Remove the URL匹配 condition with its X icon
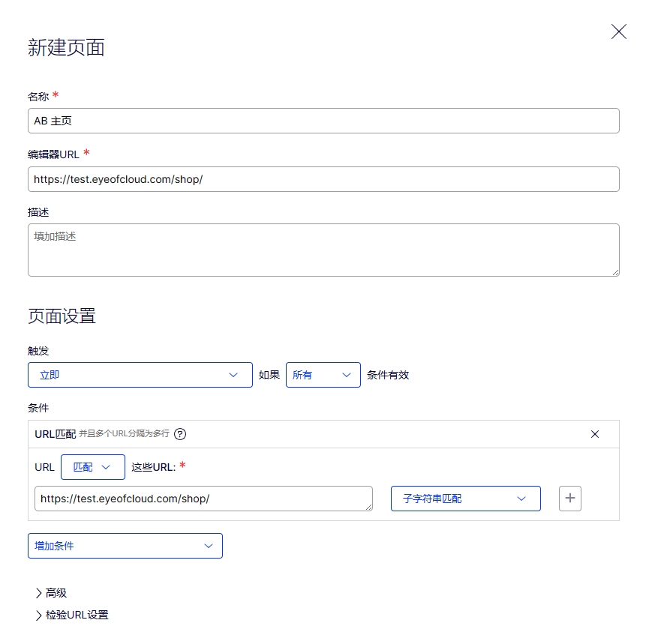 pyautogui.click(x=595, y=434)
